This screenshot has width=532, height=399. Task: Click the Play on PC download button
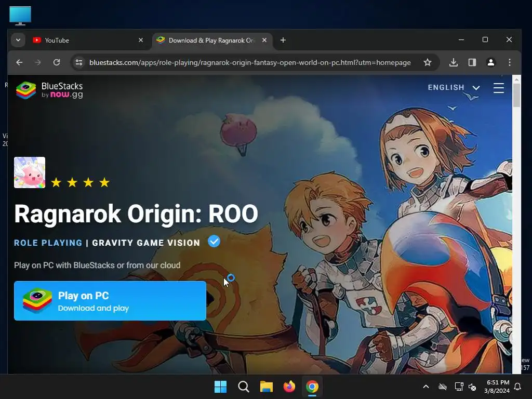(x=110, y=301)
